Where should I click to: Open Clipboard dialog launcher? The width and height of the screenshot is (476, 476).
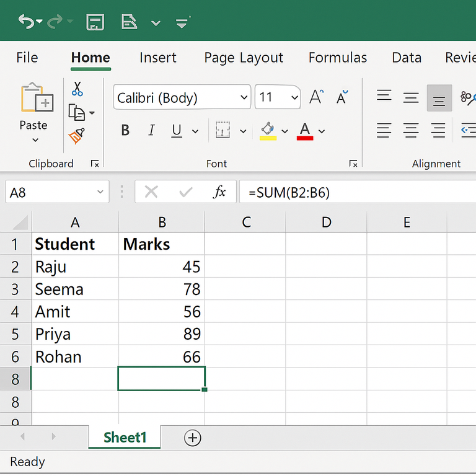coord(95,164)
